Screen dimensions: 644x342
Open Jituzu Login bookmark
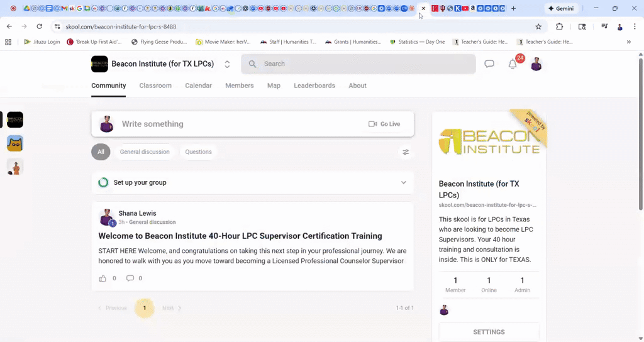pos(42,42)
